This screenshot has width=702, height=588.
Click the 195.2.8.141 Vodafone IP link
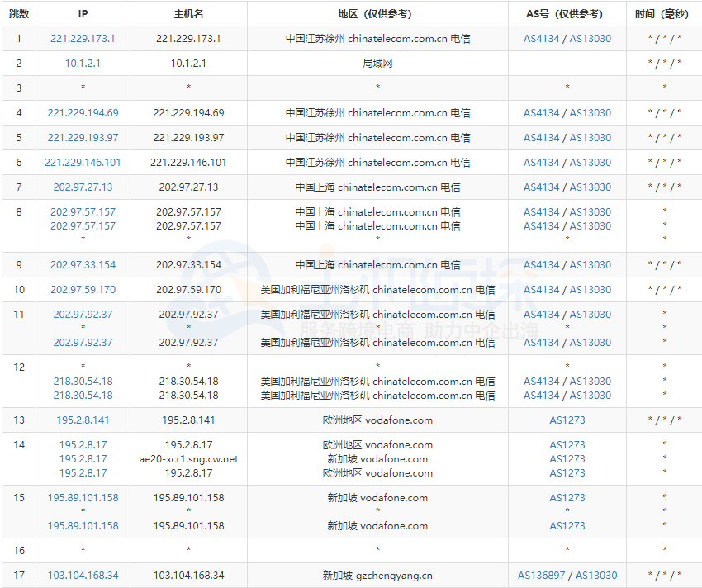click(82, 420)
